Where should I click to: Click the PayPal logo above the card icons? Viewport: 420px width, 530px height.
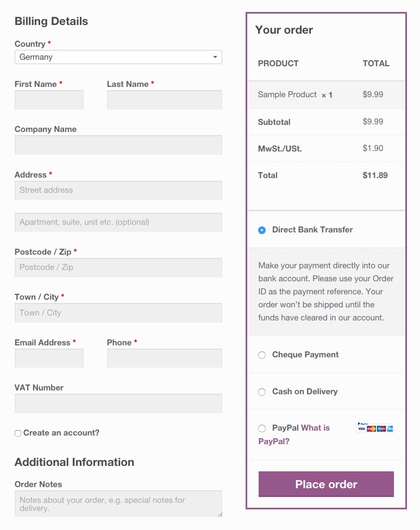pyautogui.click(x=362, y=424)
